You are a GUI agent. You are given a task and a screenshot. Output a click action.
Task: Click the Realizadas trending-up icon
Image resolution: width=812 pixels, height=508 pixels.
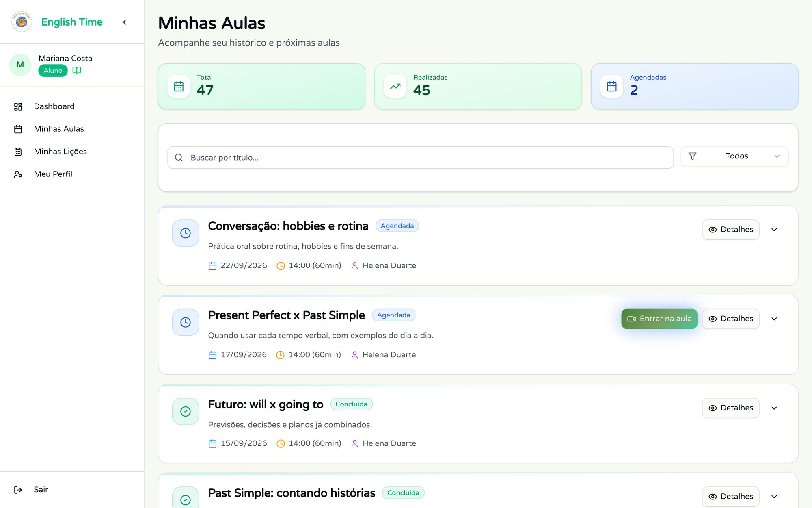(x=395, y=87)
